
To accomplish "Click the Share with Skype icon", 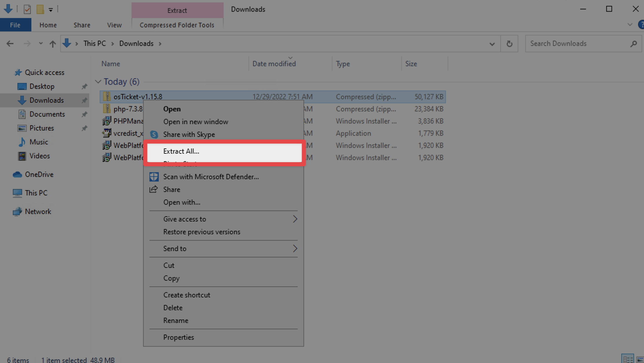I will 154,135.
